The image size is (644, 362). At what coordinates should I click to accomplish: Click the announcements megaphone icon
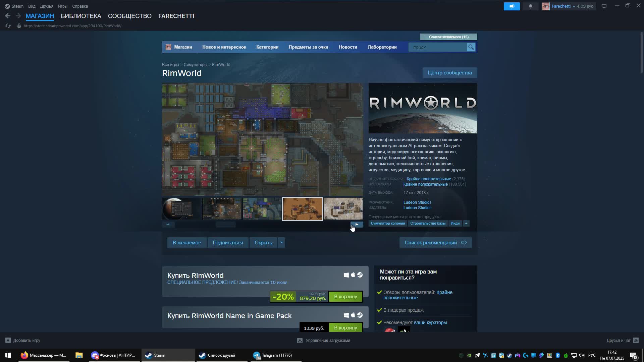(512, 6)
